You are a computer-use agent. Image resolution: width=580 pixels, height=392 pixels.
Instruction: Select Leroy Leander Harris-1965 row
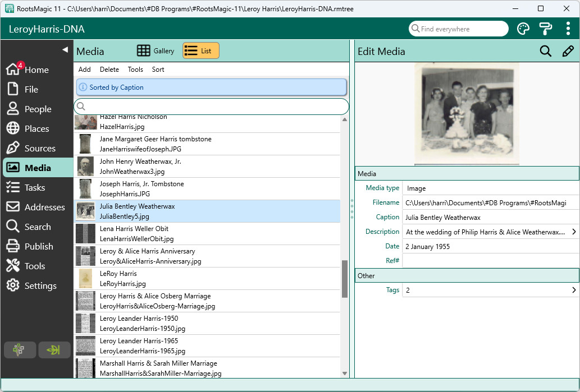point(207,346)
